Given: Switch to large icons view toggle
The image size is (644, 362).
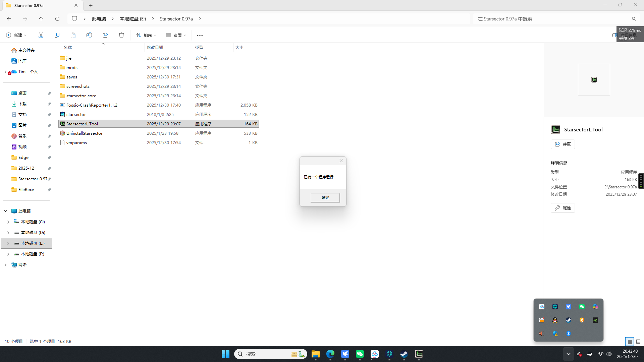Looking at the screenshot, I should point(638,342).
